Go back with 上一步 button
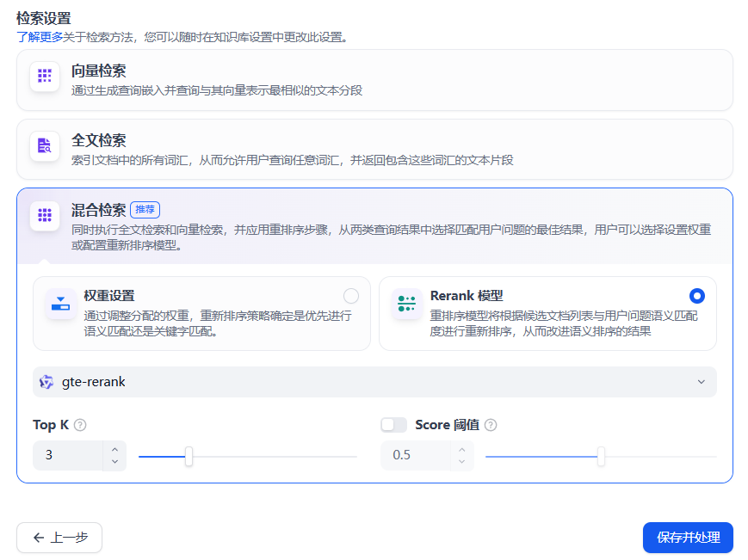Screen dimensions: 748x560 tap(59, 538)
